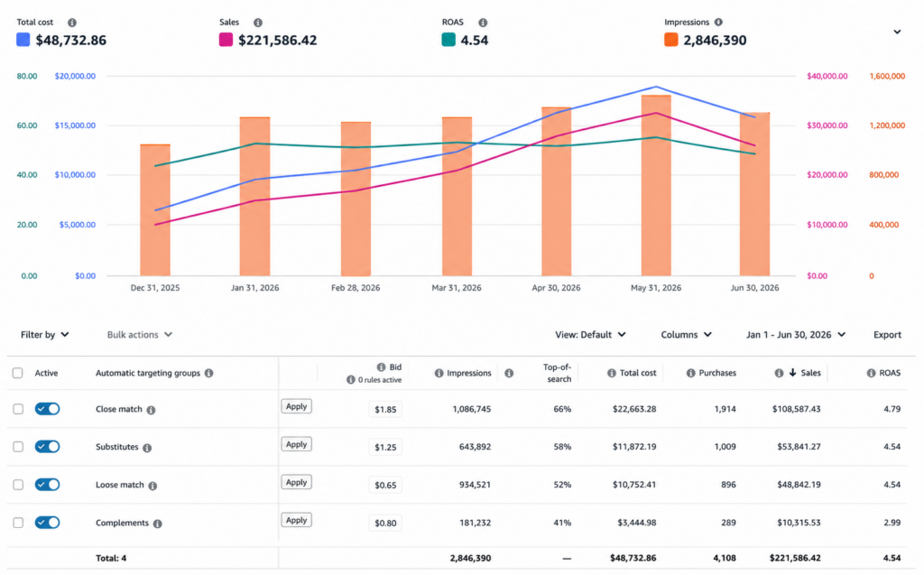The image size is (924, 575).
Task: Click the Substitutes total cost $11,872.19
Action: pos(634,447)
